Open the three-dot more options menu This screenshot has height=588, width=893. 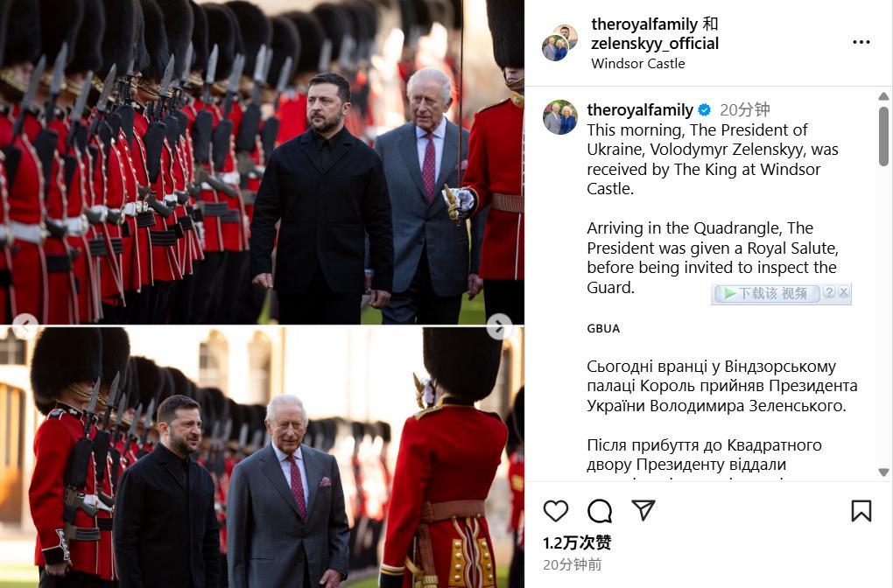point(861,42)
